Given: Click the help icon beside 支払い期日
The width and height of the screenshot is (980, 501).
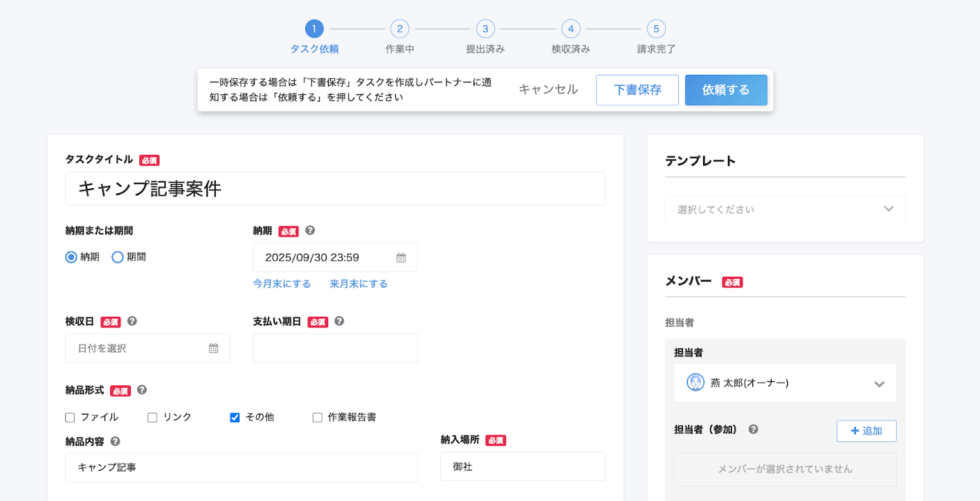Looking at the screenshot, I should (339, 321).
